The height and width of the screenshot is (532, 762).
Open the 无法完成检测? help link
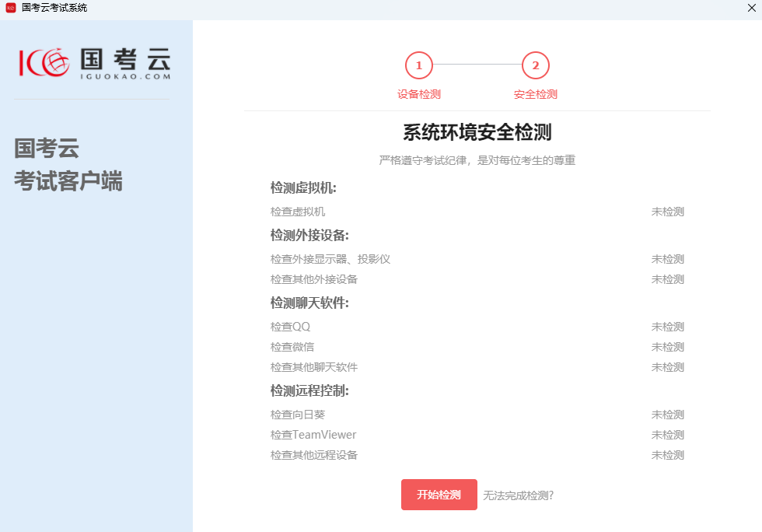(x=518, y=495)
